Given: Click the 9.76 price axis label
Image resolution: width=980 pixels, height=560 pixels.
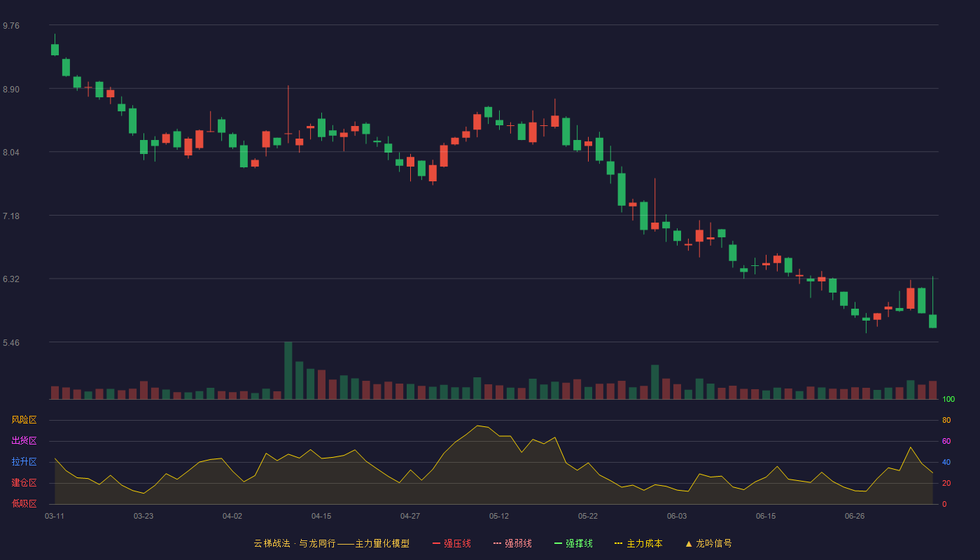Looking at the screenshot, I should pyautogui.click(x=11, y=26).
